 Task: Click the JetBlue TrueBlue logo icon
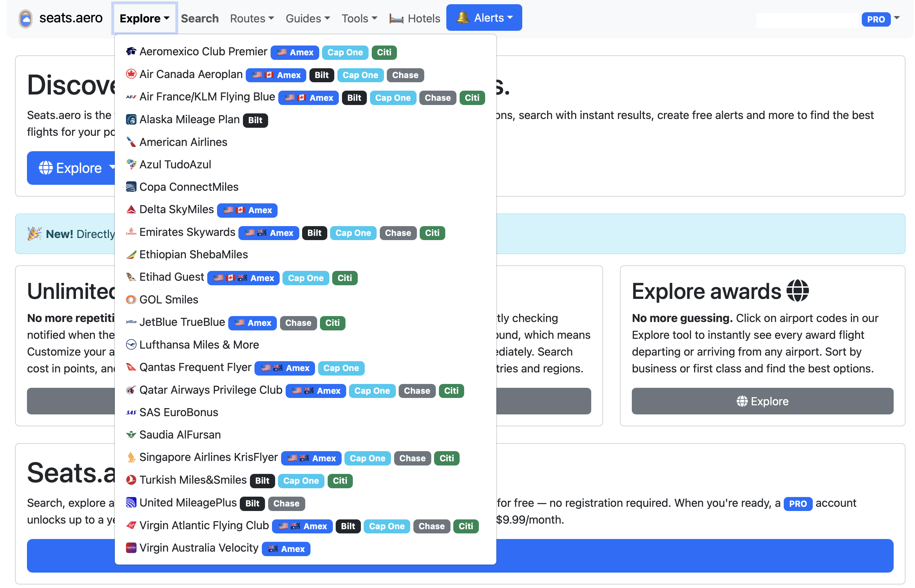(131, 322)
